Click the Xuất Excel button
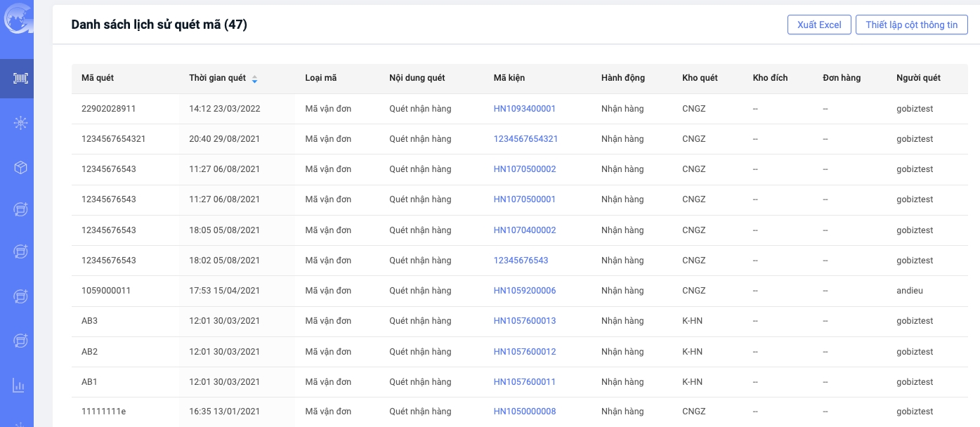Screen dimensions: 980x427 818,25
